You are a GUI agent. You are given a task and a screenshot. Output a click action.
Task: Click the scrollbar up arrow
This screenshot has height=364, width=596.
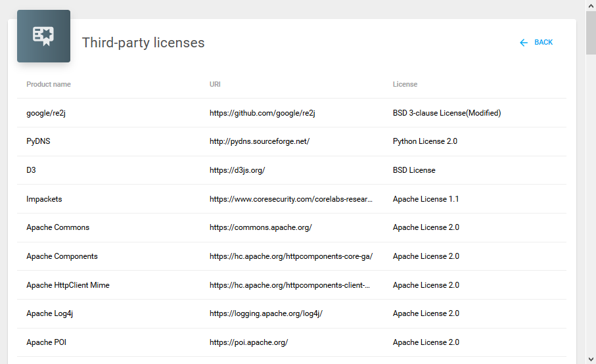590,5
